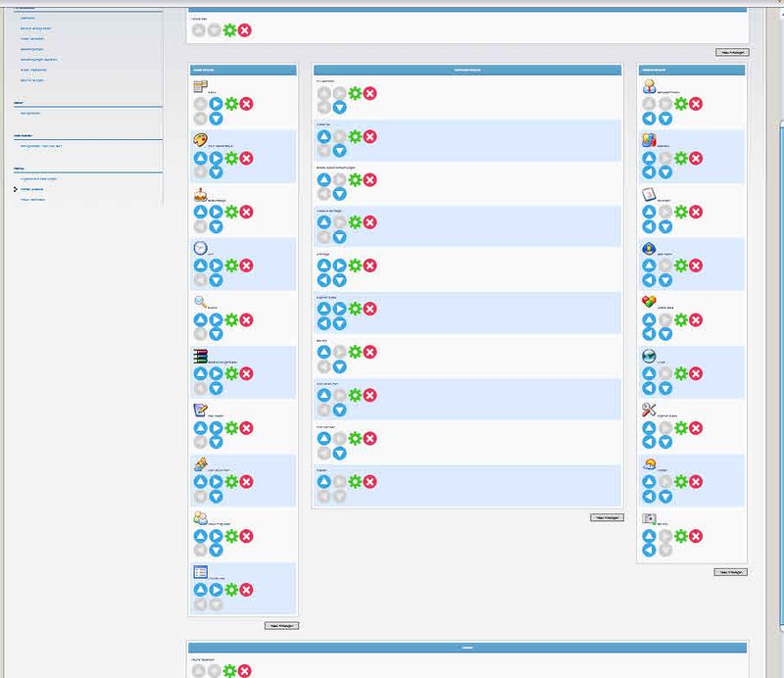Open settings for the clock block
This screenshot has width=784, height=678.
point(231,266)
